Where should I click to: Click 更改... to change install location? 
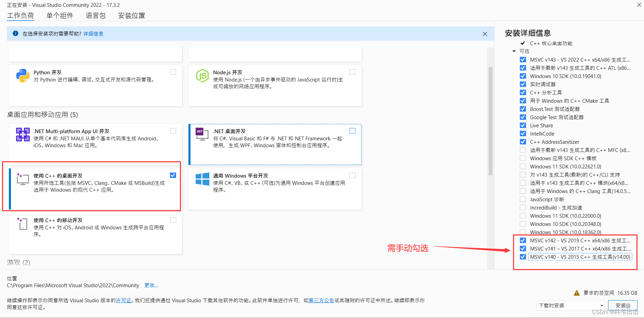151,285
